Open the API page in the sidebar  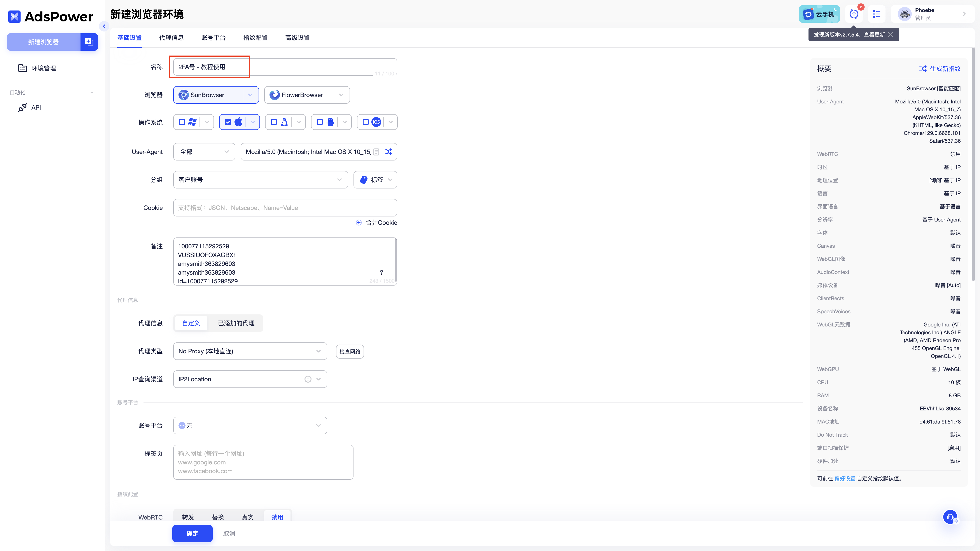tap(30, 108)
